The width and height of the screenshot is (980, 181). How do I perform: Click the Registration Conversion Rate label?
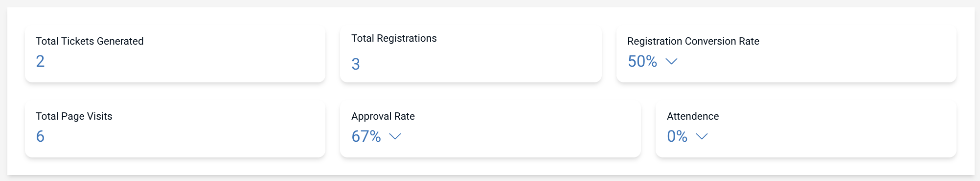coord(693,41)
